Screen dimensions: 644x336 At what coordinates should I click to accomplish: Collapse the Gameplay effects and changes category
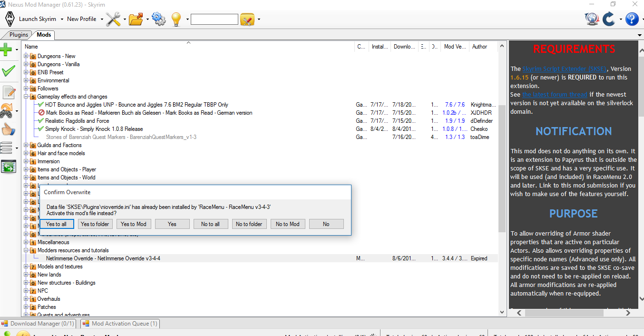[26, 97]
